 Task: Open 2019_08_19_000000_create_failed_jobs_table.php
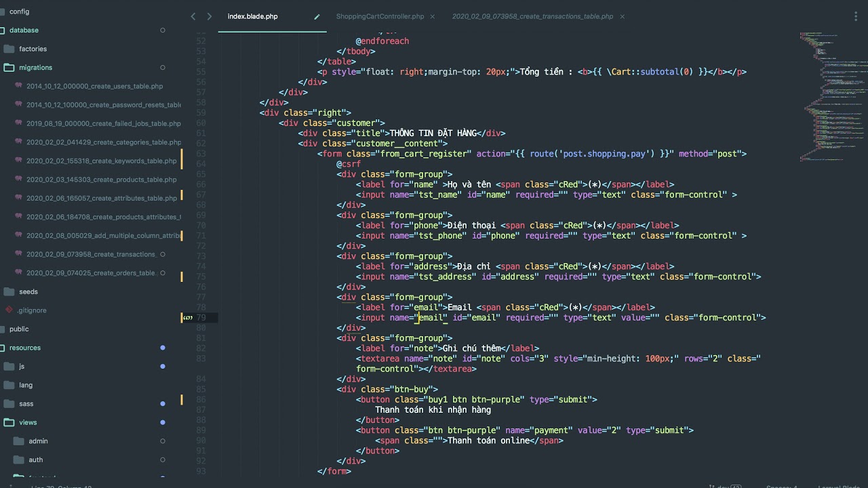coord(103,123)
